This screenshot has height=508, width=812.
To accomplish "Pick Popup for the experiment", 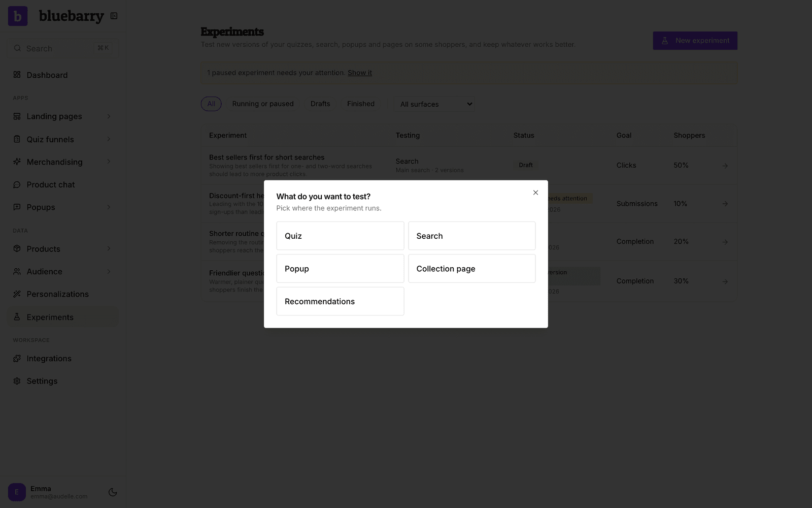I will pyautogui.click(x=340, y=269).
